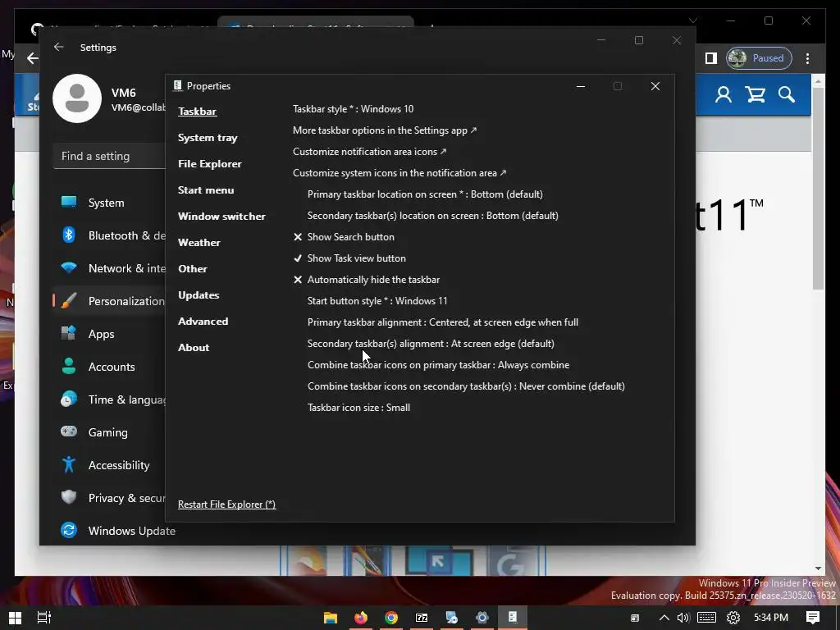Open Customize notification area icons link
Screen dimensions: 840x630
coord(370,152)
